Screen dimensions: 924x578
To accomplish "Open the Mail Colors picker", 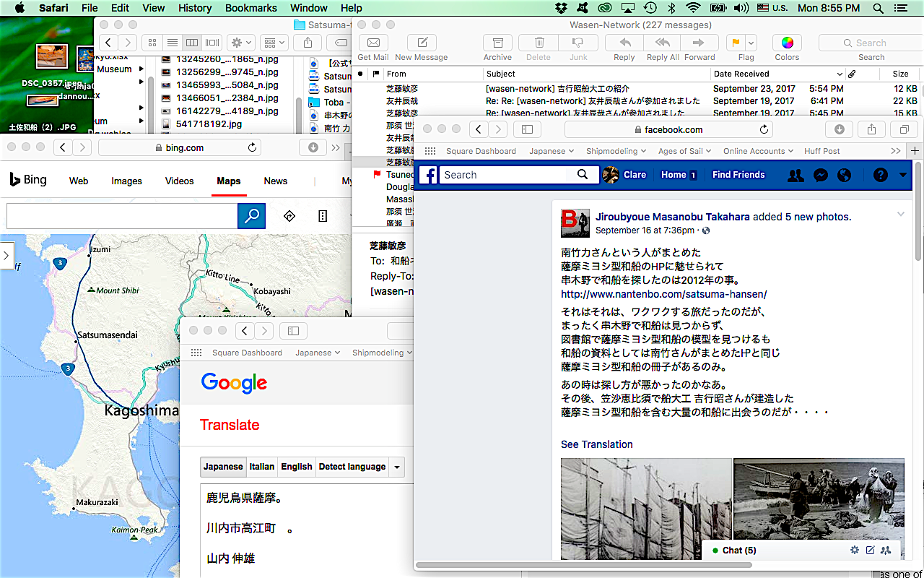I will pos(787,43).
